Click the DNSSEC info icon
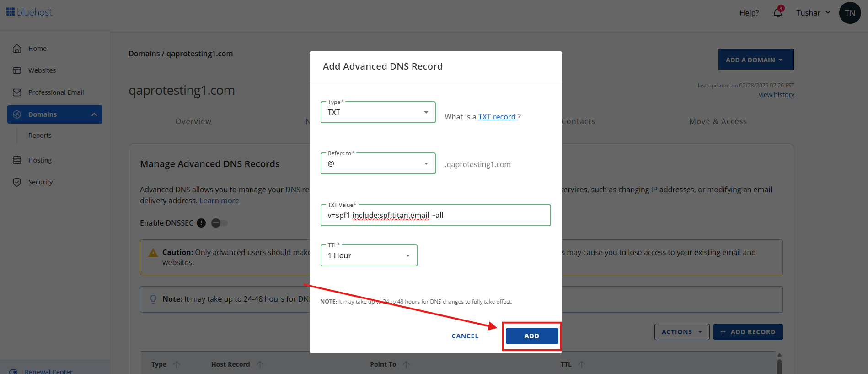The height and width of the screenshot is (374, 868). click(x=201, y=223)
